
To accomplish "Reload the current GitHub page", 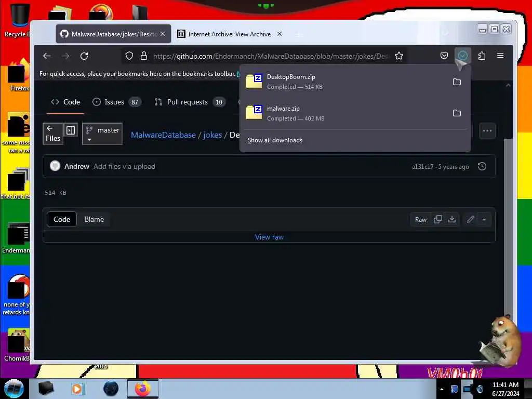I will coord(84,56).
